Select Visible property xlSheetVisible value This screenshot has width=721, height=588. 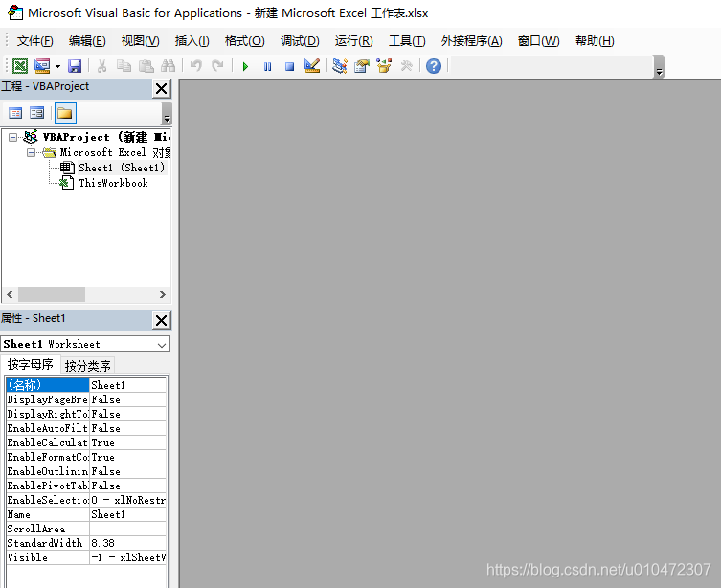click(x=128, y=557)
